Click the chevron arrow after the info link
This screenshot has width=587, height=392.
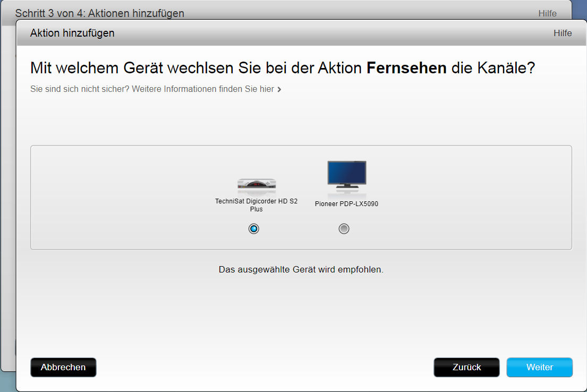[279, 89]
